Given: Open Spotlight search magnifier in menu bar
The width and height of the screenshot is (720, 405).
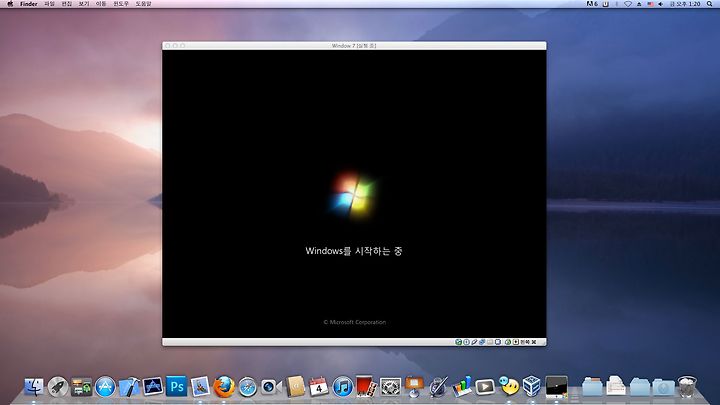Looking at the screenshot, I should click(x=709, y=4).
